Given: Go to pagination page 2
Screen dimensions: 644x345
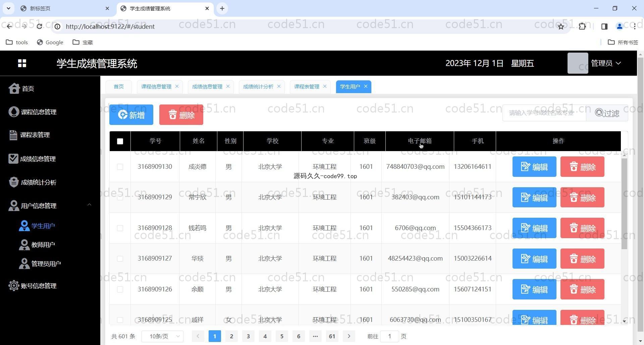Looking at the screenshot, I should [231, 336].
